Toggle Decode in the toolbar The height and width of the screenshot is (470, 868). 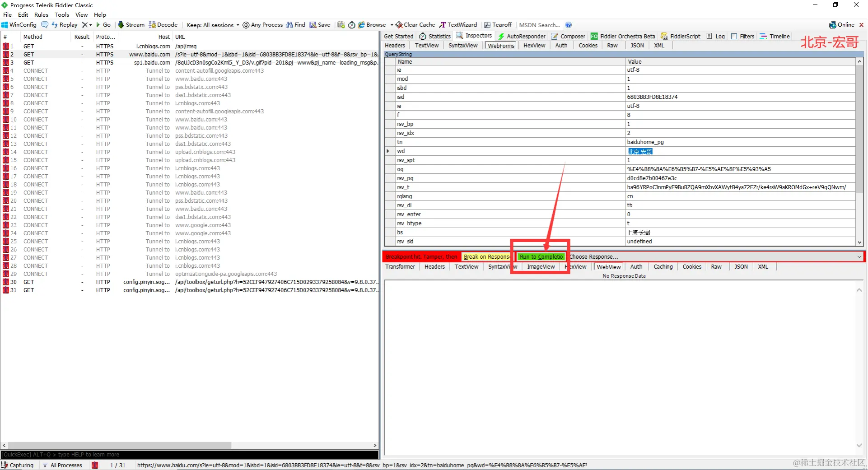pyautogui.click(x=163, y=25)
